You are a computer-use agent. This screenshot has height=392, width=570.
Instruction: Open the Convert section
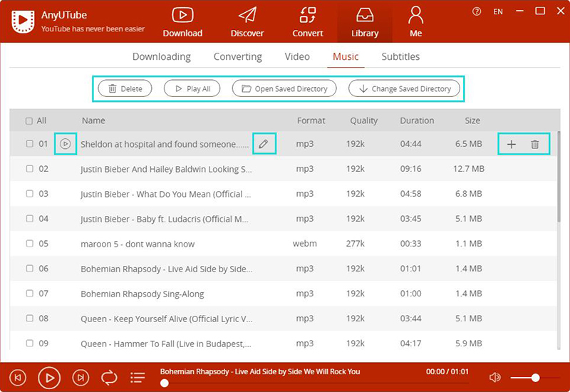(x=308, y=22)
